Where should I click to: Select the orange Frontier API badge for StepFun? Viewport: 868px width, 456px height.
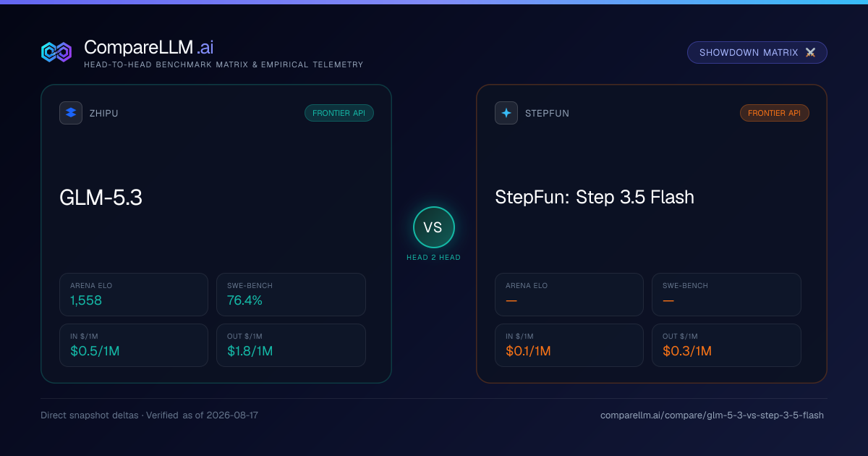click(x=775, y=113)
